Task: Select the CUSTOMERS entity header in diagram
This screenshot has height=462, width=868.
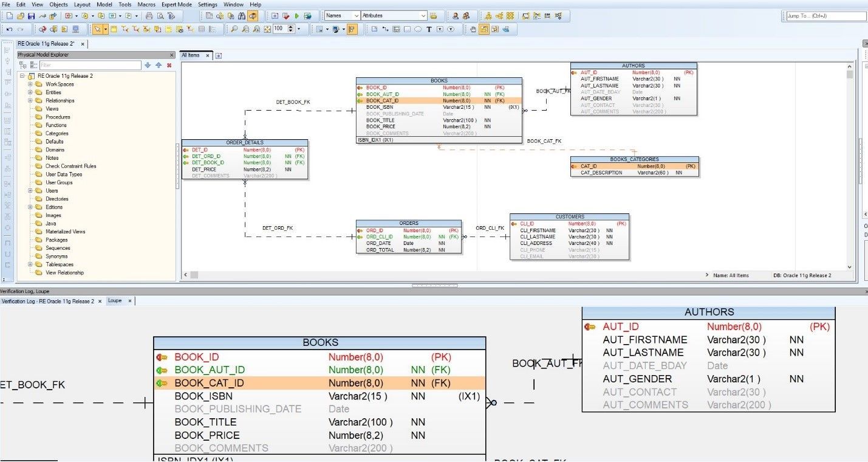Action: [x=570, y=216]
